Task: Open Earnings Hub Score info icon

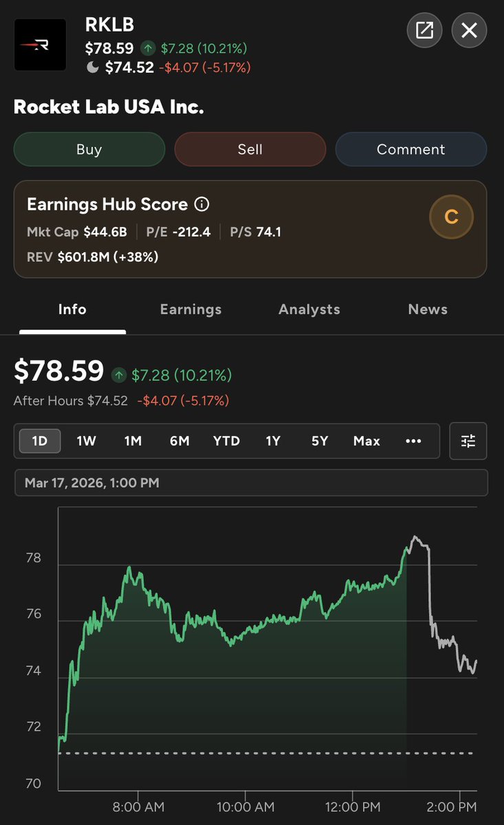Action: pos(202,204)
